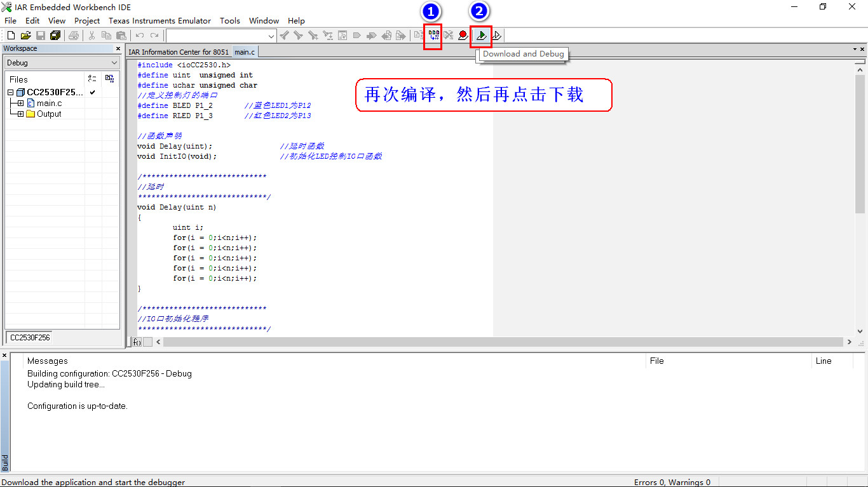Image resolution: width=868 pixels, height=487 pixels.
Task: Open the Debug configuration dropdown
Action: click(114, 63)
